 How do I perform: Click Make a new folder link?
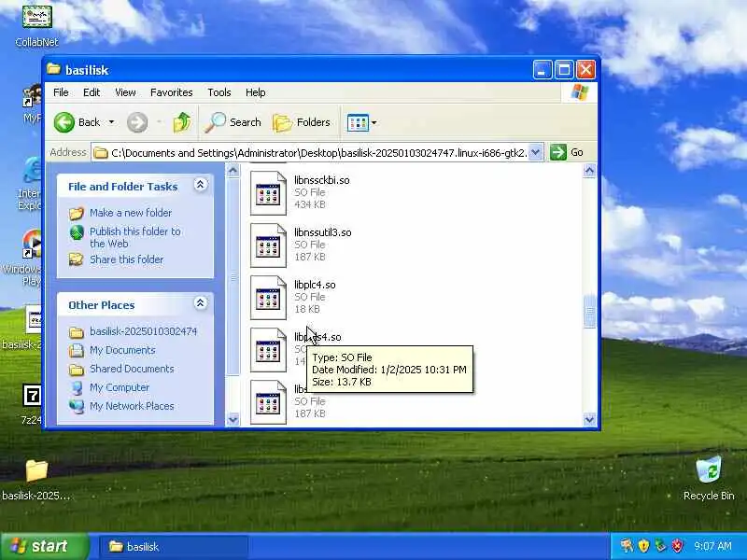coord(131,213)
